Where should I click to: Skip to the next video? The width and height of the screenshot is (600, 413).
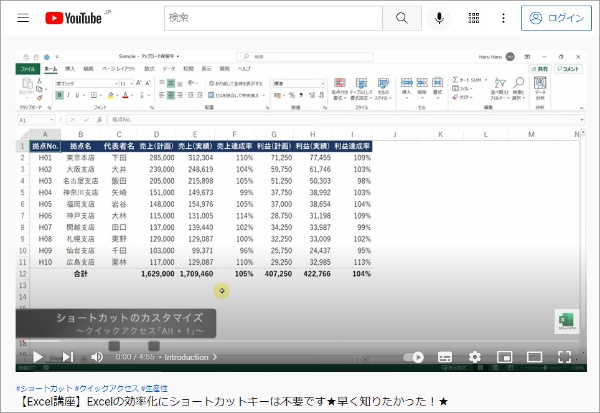(68, 357)
